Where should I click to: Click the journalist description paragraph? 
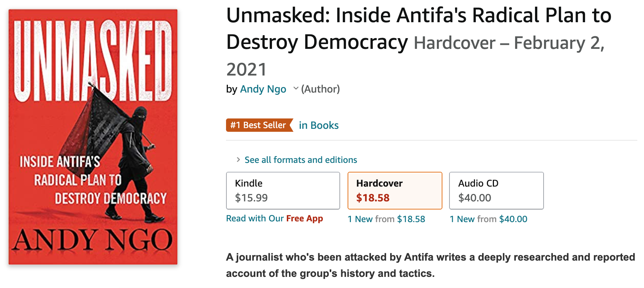pos(430,265)
